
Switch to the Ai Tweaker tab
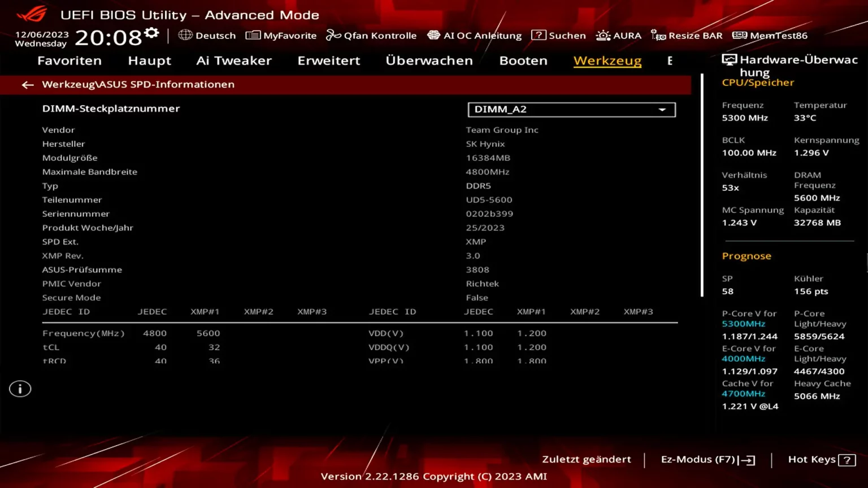(x=233, y=60)
